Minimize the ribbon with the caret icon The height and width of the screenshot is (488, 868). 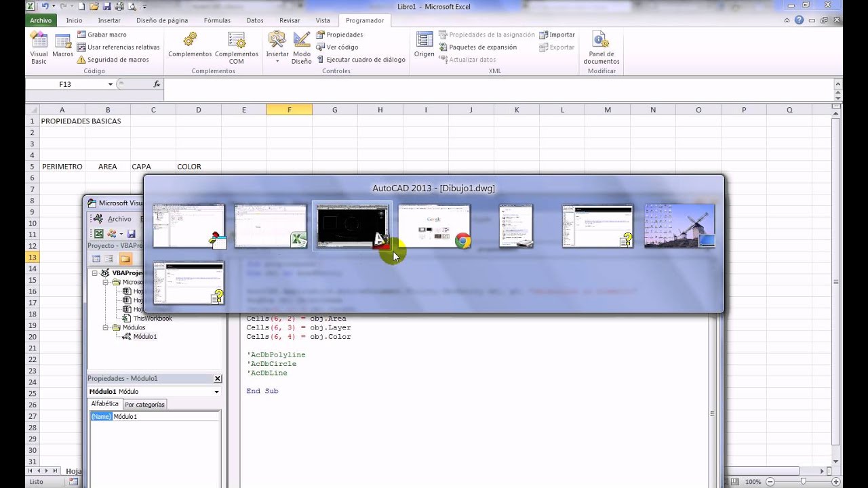[787, 20]
